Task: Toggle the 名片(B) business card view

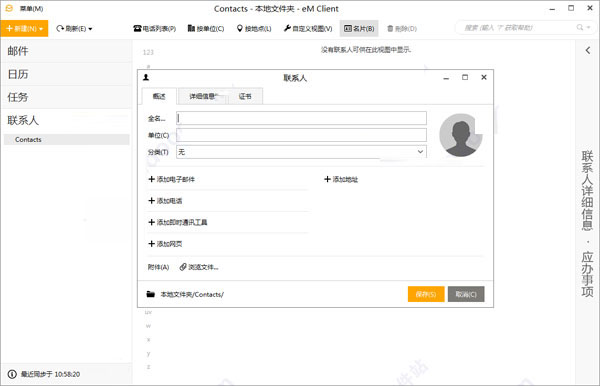Action: (359, 28)
